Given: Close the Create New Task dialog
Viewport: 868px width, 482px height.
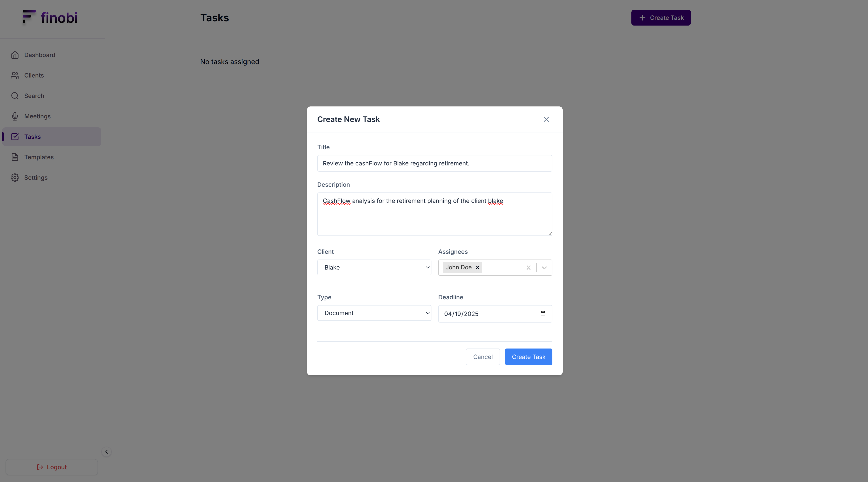Looking at the screenshot, I should [x=546, y=119].
